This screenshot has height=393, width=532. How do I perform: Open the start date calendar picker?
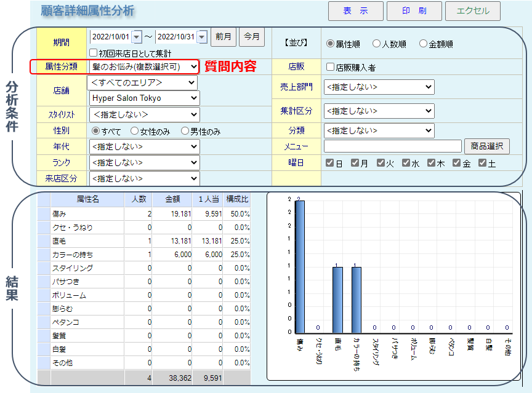(137, 37)
